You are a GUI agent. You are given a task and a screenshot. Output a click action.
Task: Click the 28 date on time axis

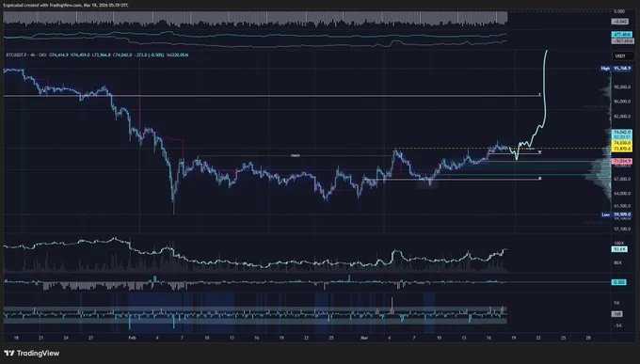pyautogui.click(x=588, y=338)
